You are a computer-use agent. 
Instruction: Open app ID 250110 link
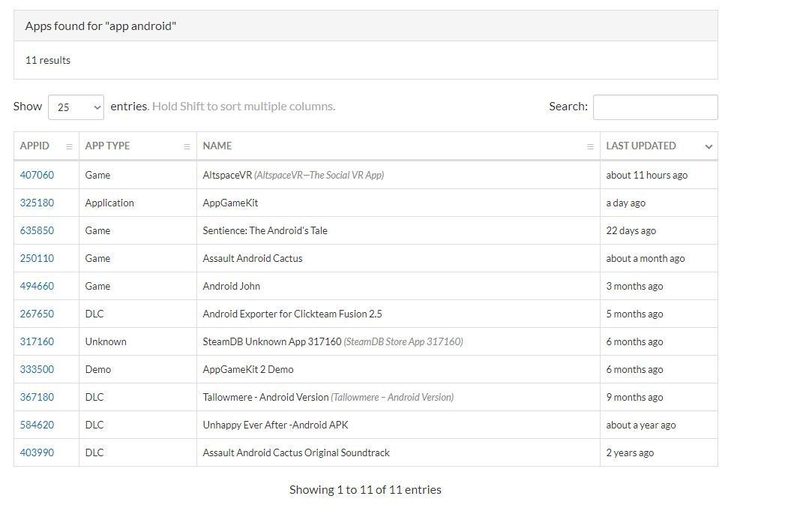tap(37, 258)
